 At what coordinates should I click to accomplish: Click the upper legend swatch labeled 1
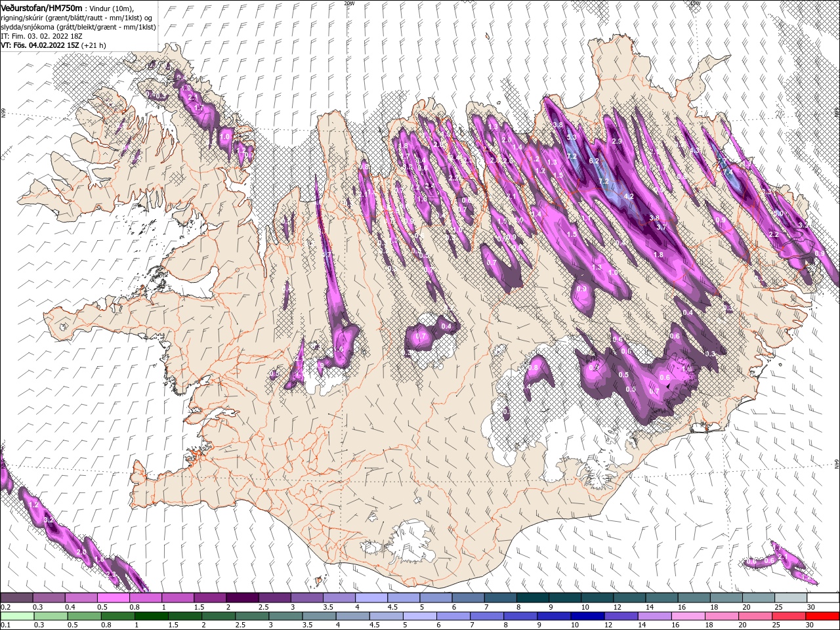point(177,597)
